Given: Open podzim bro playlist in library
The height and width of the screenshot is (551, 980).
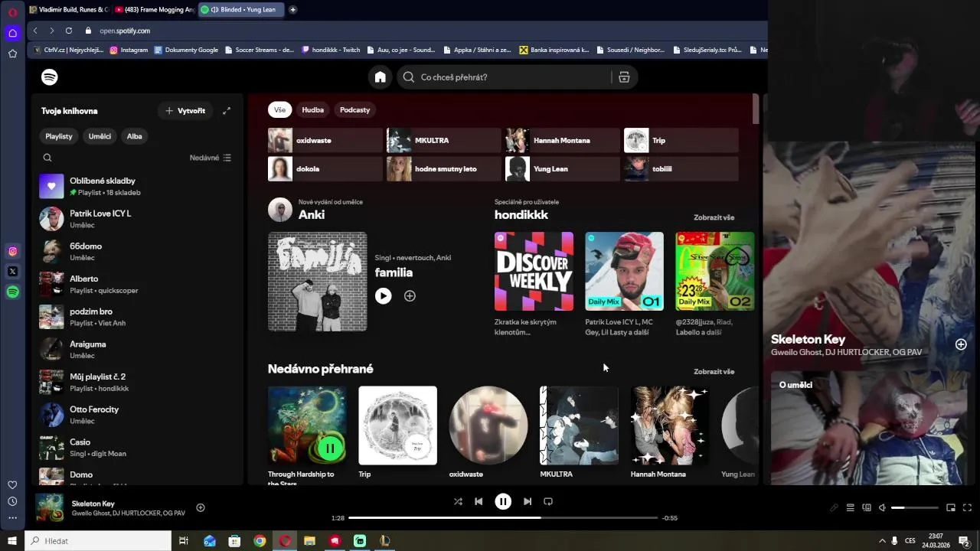Looking at the screenshot, I should pyautogui.click(x=138, y=317).
